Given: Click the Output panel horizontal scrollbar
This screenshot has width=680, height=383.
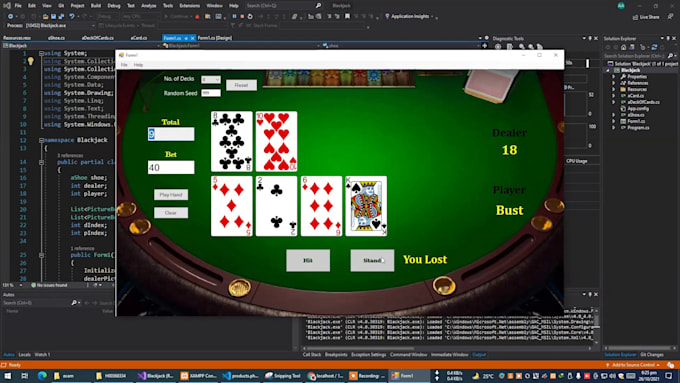Looking at the screenshot, I should (447, 348).
